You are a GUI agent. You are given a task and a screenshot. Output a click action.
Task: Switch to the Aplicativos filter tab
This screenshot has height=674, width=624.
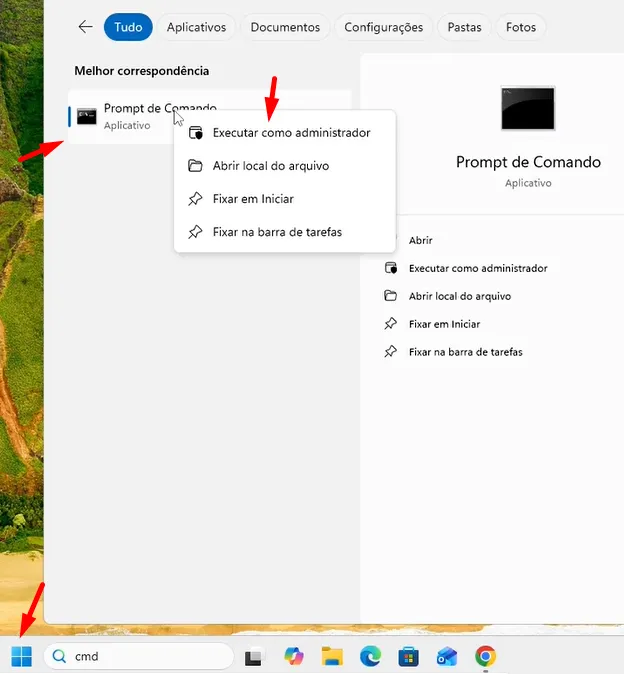pyautogui.click(x=196, y=27)
